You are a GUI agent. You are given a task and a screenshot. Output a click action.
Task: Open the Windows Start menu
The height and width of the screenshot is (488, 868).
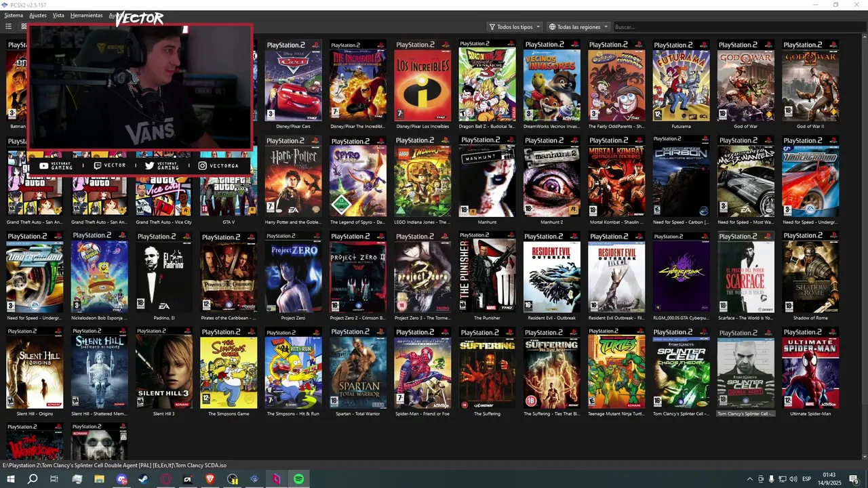(x=10, y=479)
